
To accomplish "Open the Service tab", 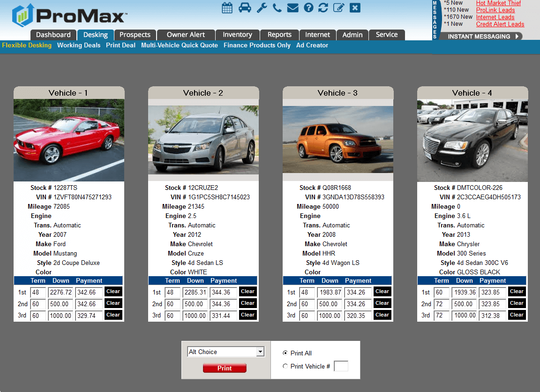I will point(387,35).
